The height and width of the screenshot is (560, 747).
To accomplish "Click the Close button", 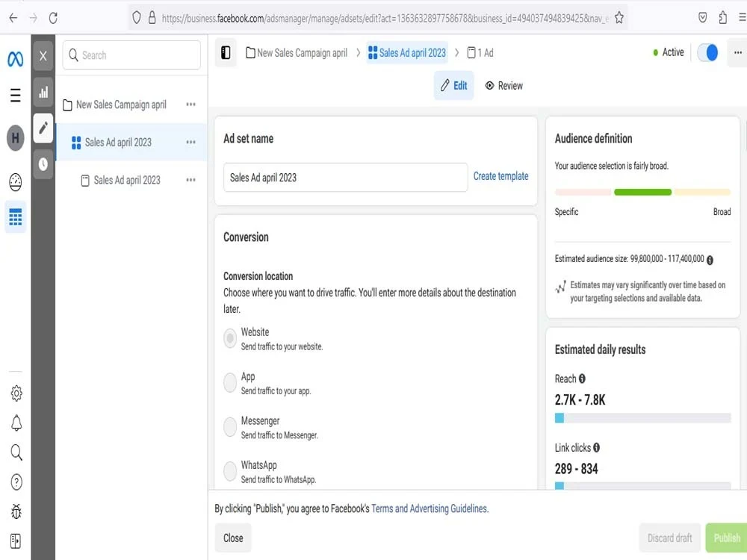I will point(233,538).
